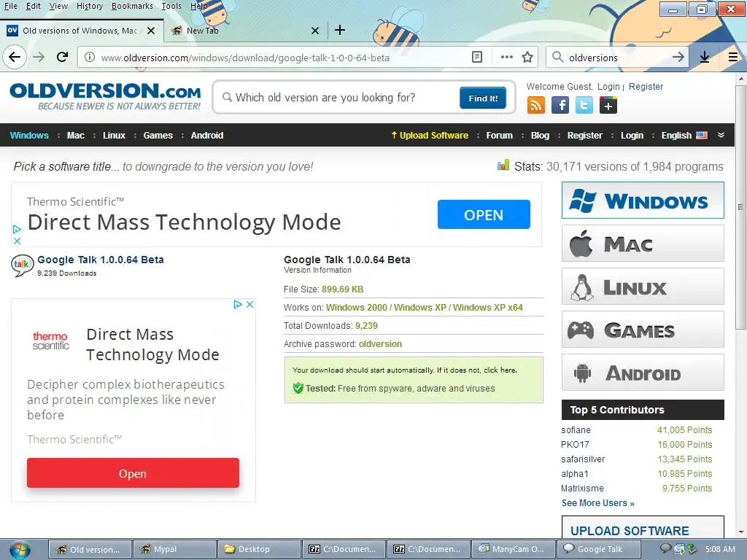
Task: Click the search go arrow
Action: tap(678, 57)
